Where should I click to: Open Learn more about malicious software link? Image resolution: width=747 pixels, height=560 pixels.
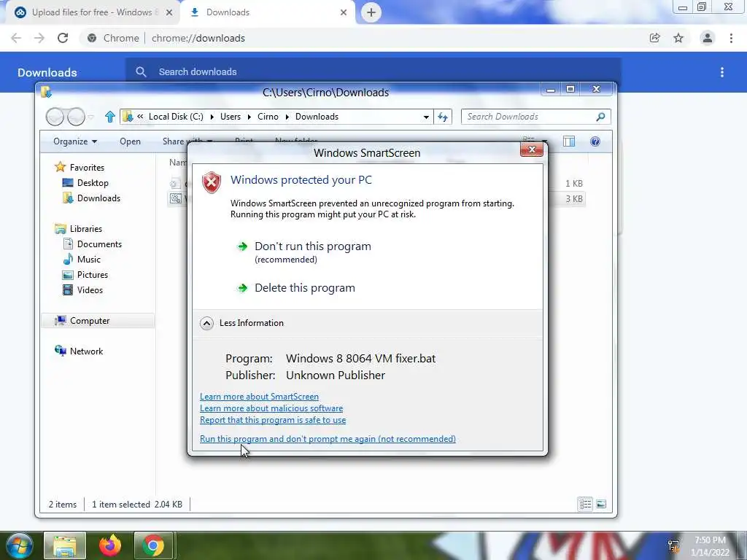(x=271, y=408)
